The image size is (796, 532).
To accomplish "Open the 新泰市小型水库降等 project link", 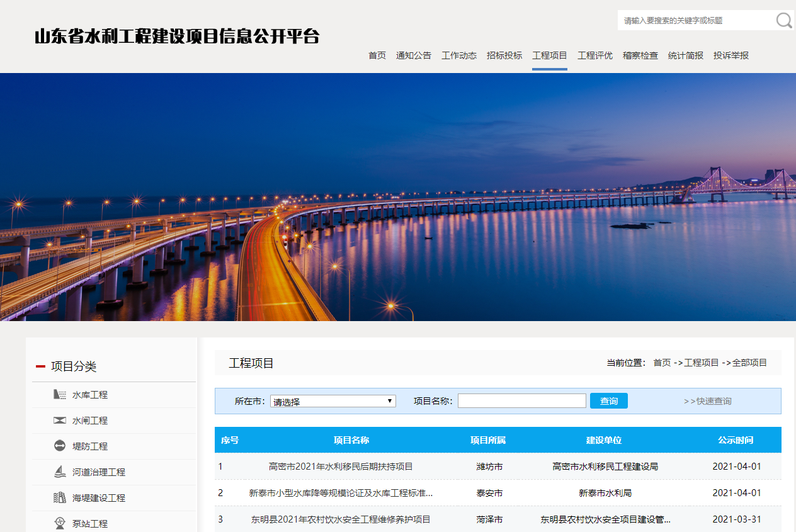I will 341,493.
